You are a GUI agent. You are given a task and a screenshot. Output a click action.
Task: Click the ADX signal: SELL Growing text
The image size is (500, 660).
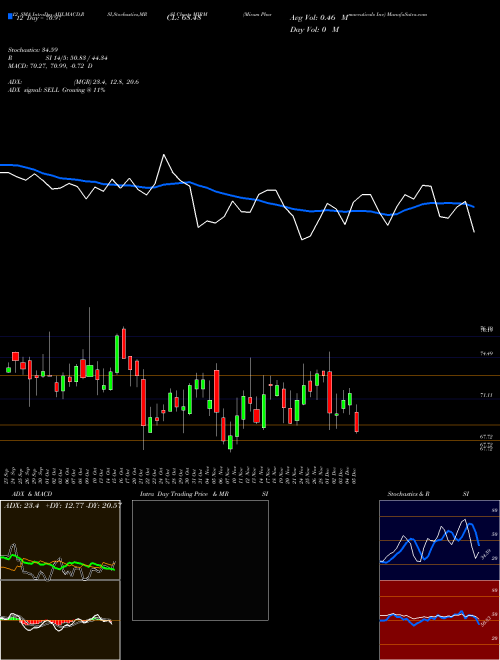click(x=56, y=90)
